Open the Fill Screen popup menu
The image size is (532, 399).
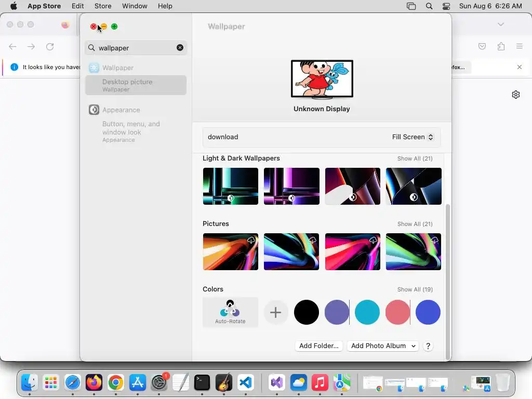(x=413, y=137)
